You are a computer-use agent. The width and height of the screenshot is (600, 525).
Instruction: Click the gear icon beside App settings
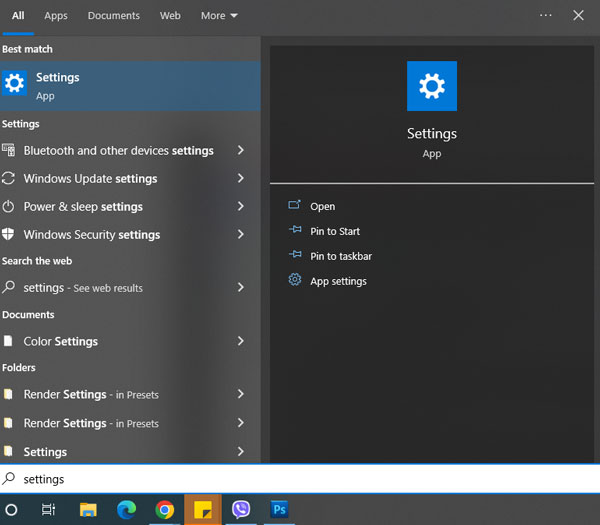295,280
